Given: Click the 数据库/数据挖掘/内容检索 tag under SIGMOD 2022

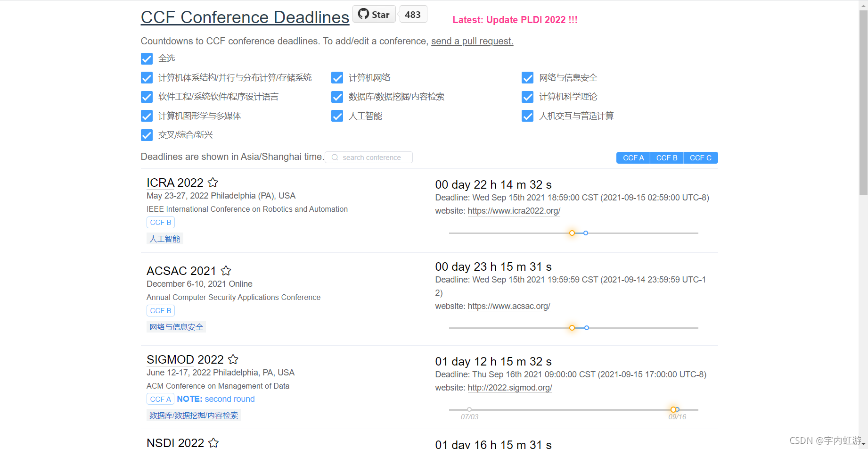Looking at the screenshot, I should click(194, 415).
